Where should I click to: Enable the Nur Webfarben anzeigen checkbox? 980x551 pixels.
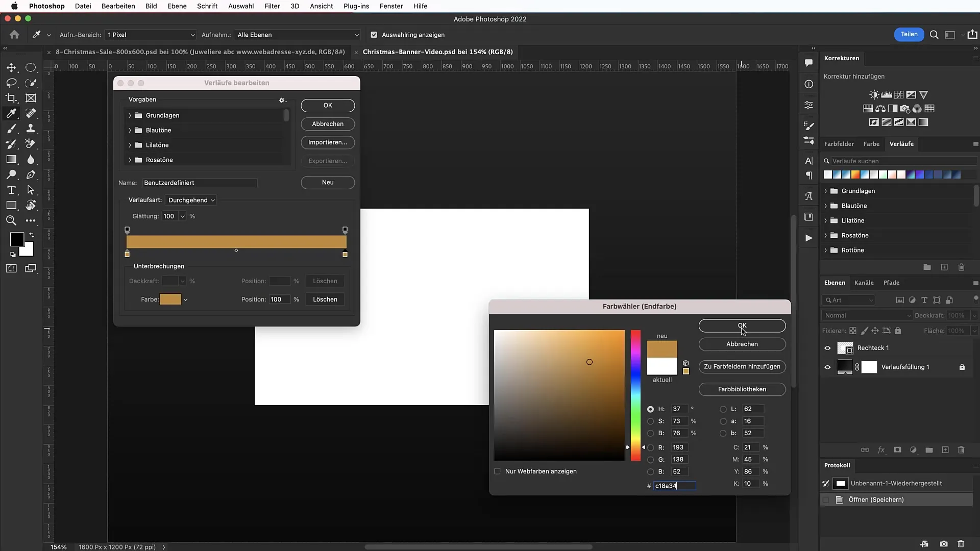tap(498, 471)
